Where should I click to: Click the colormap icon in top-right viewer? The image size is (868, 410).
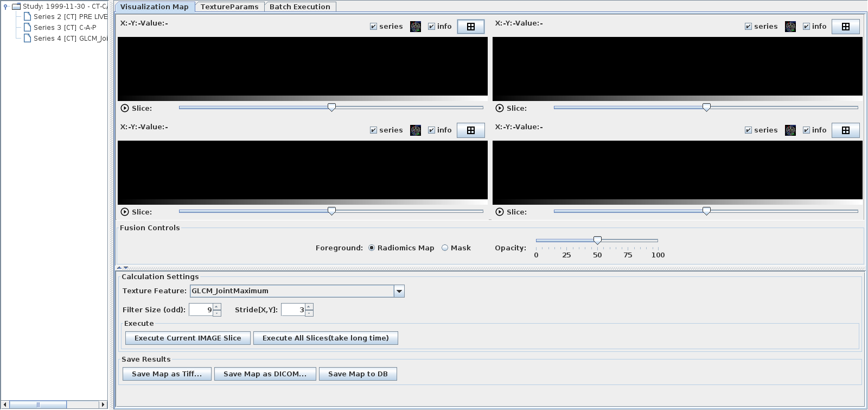790,27
